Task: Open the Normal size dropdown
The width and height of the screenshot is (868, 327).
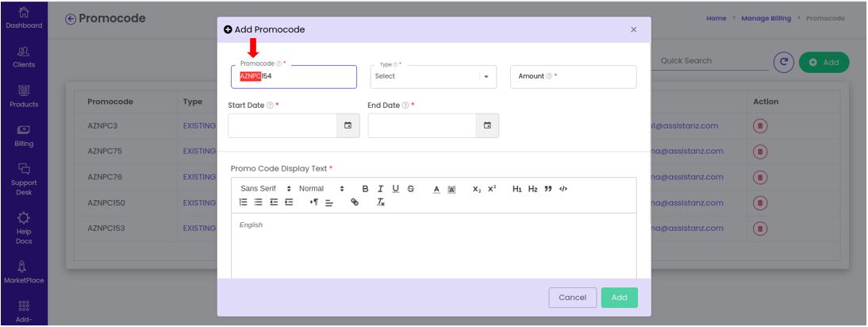Action: (x=321, y=189)
